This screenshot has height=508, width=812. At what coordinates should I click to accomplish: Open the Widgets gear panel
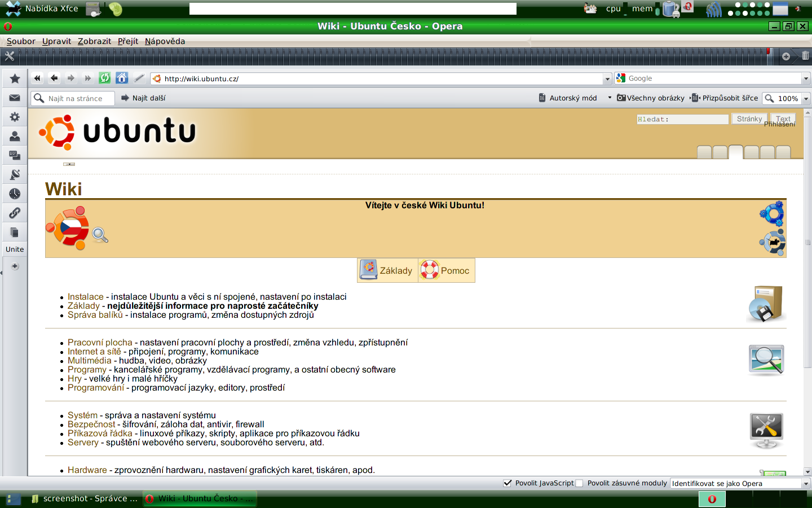tap(15, 117)
